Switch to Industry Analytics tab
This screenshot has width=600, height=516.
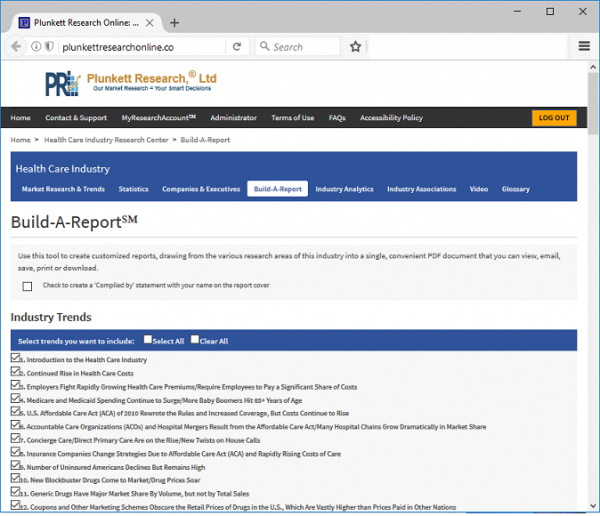coord(344,189)
